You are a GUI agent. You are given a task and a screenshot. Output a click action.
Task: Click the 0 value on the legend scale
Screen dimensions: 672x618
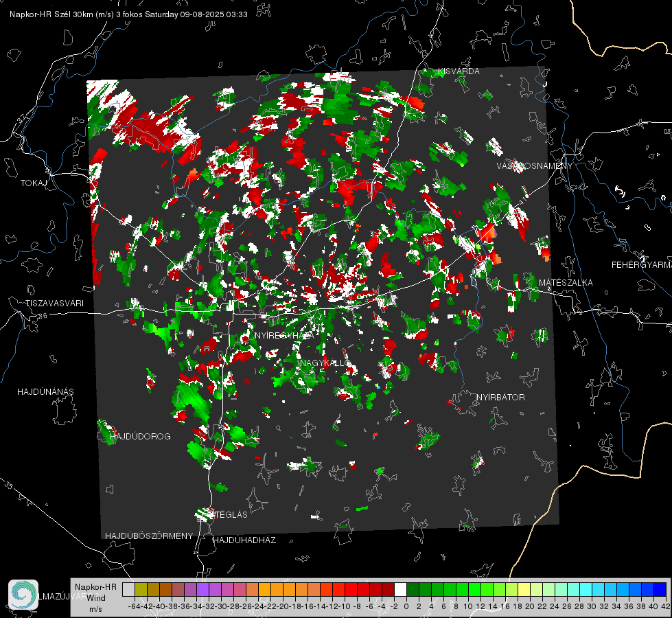406,606
